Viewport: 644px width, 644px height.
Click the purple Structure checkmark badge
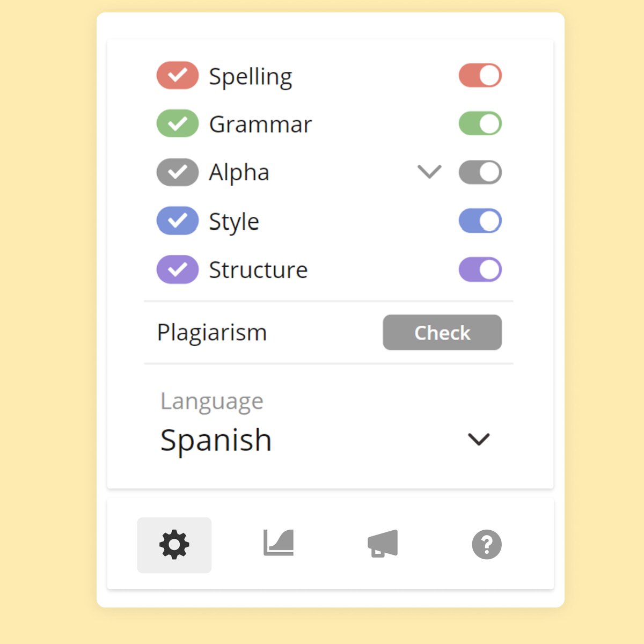tap(177, 269)
